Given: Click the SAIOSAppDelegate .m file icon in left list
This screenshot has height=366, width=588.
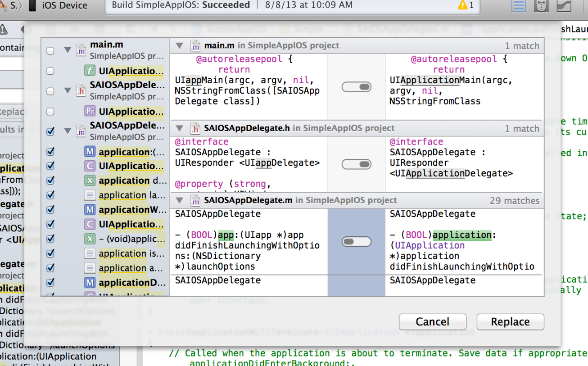Looking at the screenshot, I should point(81,131).
